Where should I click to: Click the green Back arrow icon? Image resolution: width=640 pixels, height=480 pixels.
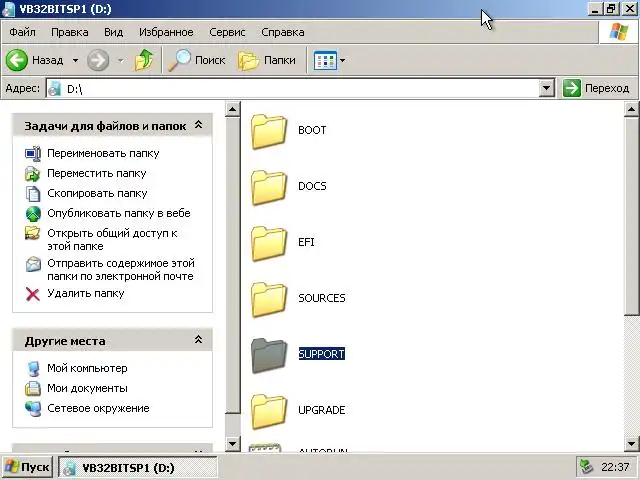click(x=17, y=60)
